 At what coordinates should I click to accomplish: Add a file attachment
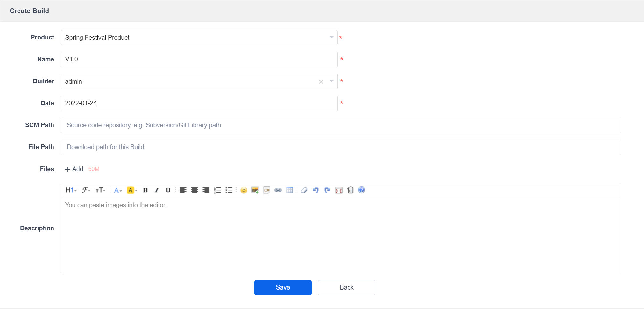click(x=74, y=169)
